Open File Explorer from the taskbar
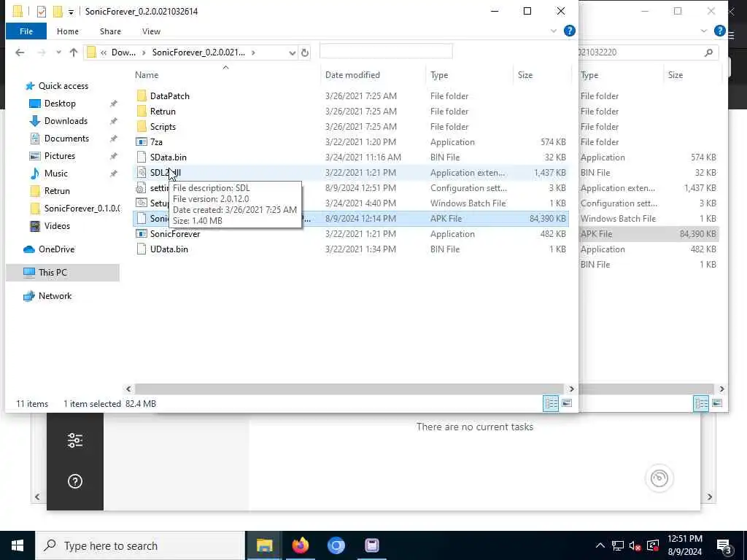This screenshot has width=747, height=560. 264,545
